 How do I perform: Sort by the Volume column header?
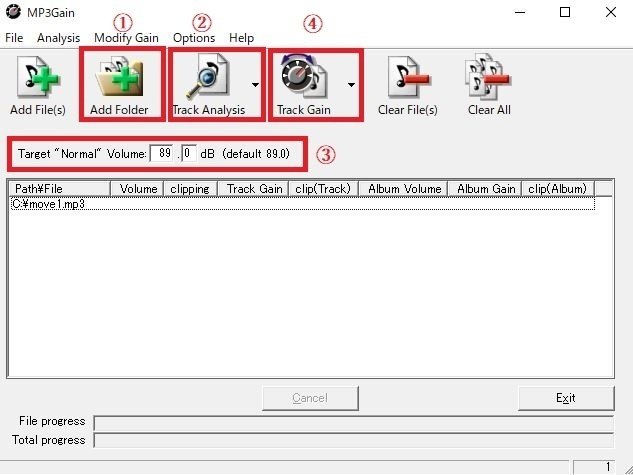tap(137, 188)
